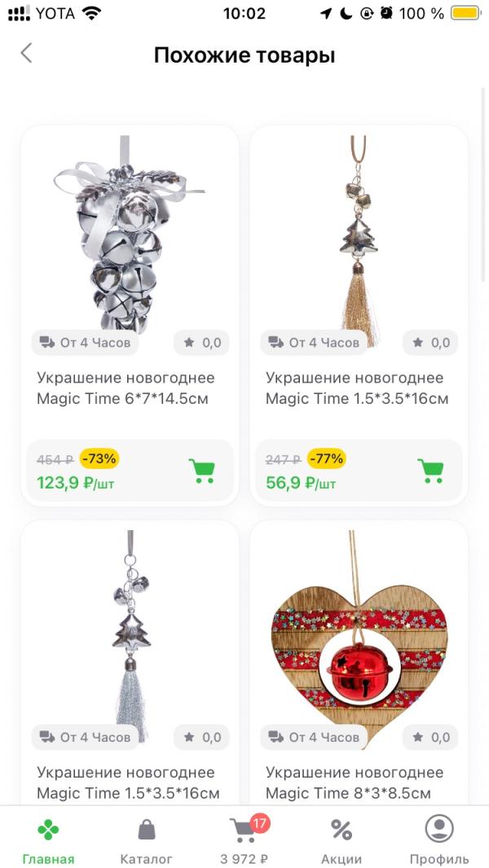The image size is (489, 868).
Task: Open Magic Time 6*7*14.5см product title
Action: (x=126, y=388)
